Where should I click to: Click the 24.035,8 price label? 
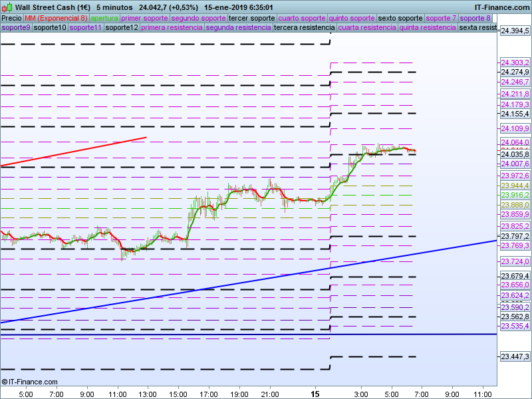[515, 155]
